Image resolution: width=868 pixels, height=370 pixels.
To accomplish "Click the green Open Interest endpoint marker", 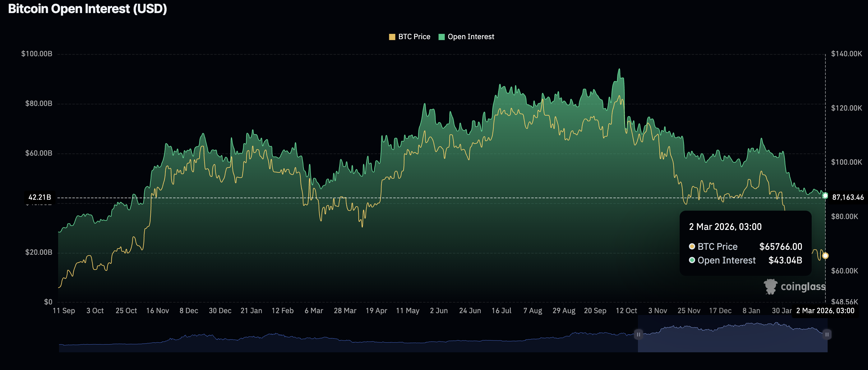I will point(825,196).
